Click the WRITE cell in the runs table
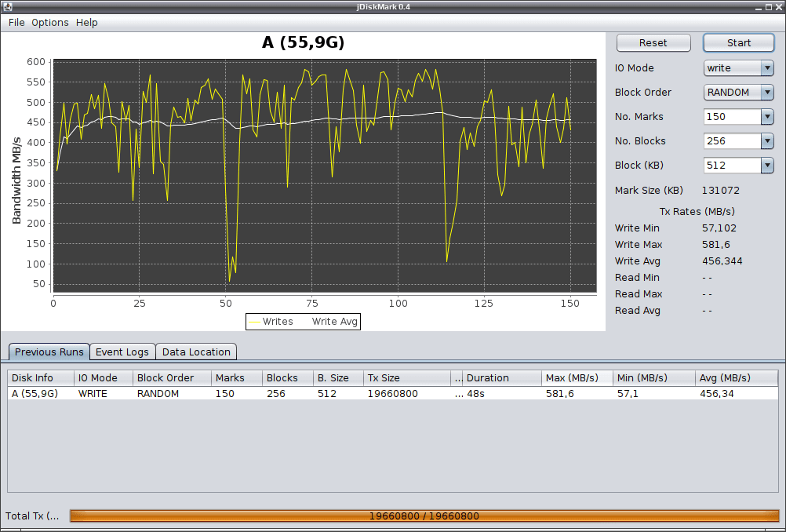786x532 pixels. pos(104,394)
